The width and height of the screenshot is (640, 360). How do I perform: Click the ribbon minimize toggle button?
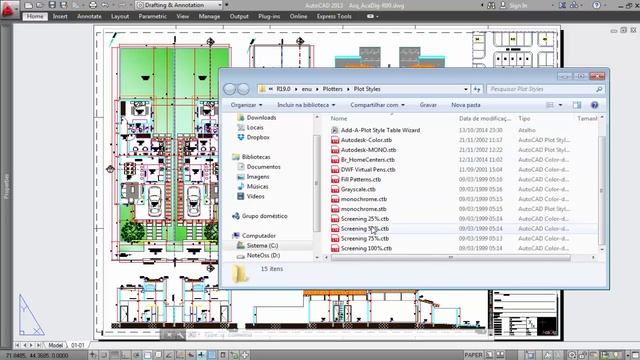[x=370, y=16]
